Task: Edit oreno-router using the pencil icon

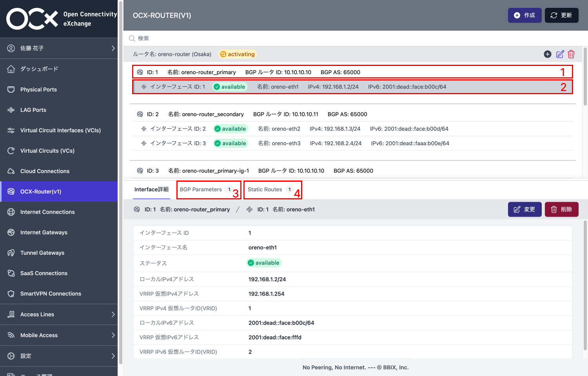Action: (x=560, y=54)
